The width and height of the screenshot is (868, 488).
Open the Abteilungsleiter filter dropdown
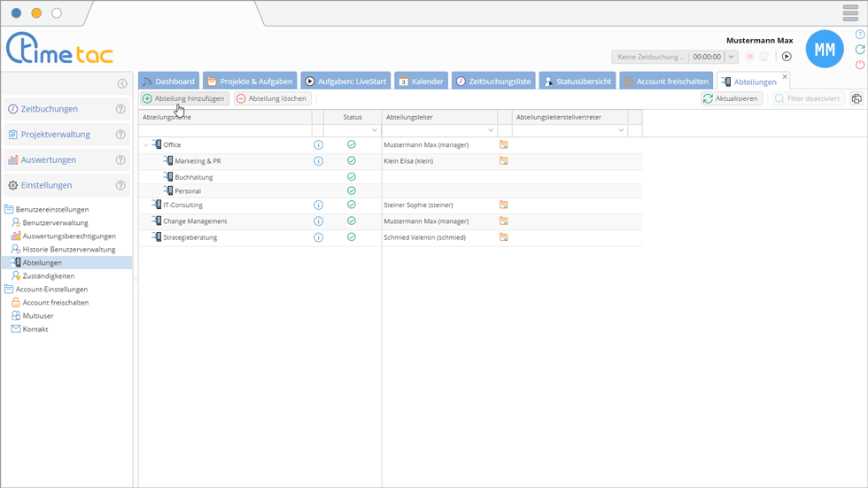pyautogui.click(x=491, y=130)
